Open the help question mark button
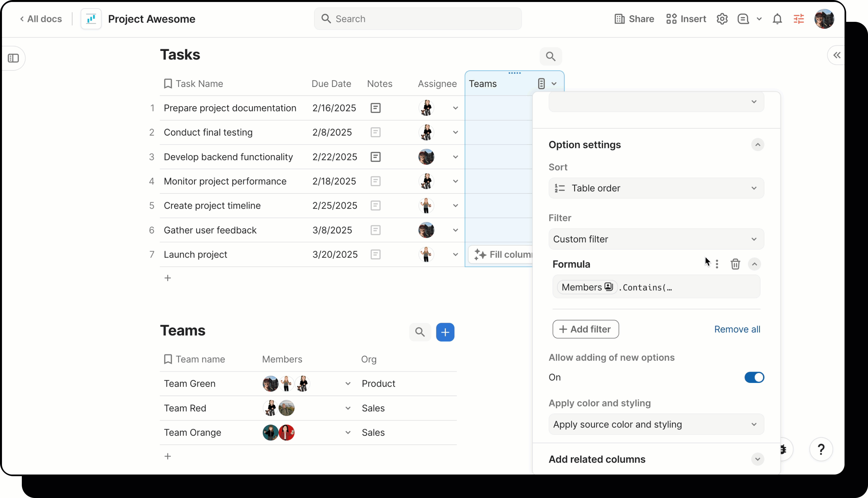 tap(821, 449)
